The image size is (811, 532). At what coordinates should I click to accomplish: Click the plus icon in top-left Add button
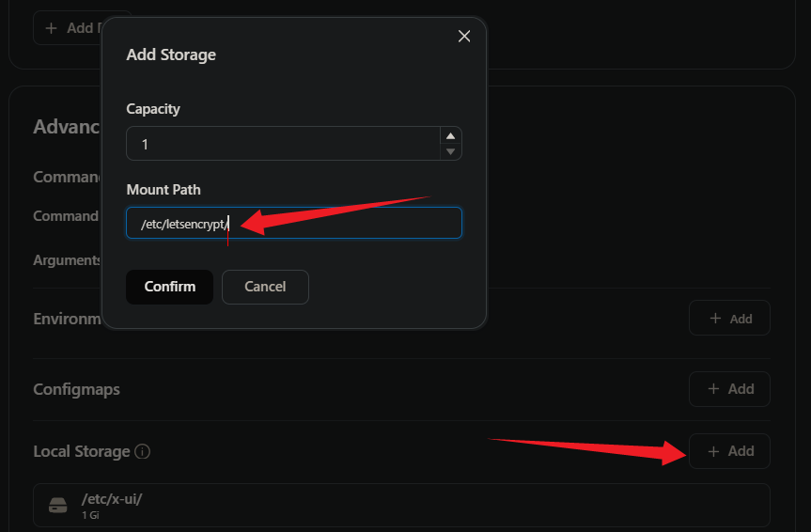point(51,28)
